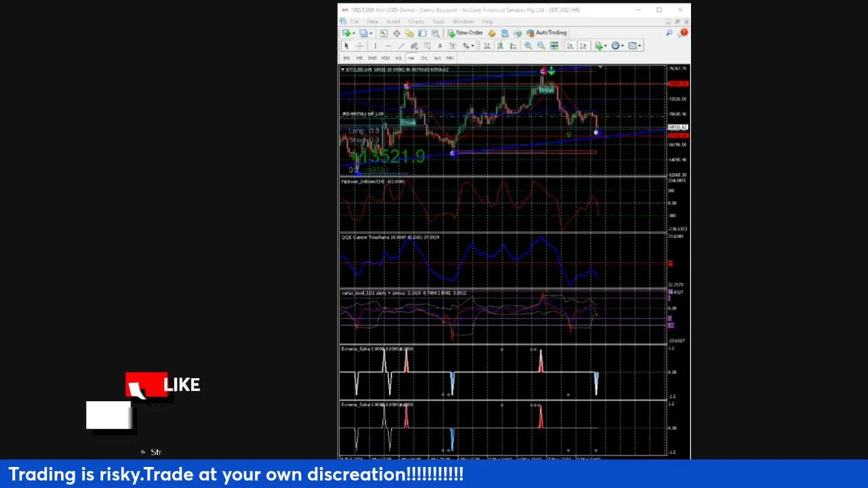This screenshot has width=868, height=488.
Task: Click the blue icon after MetaEditor
Action: point(505,33)
